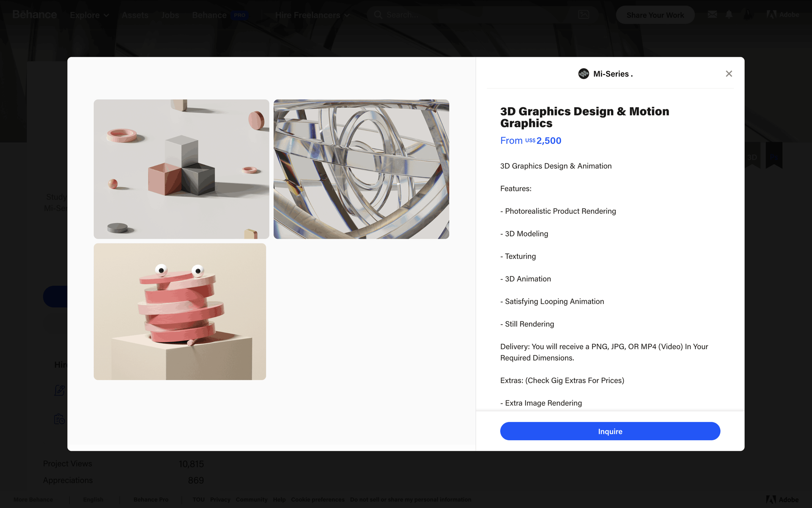
Task: Open the Cookie preferences footer link
Action: [318, 500]
